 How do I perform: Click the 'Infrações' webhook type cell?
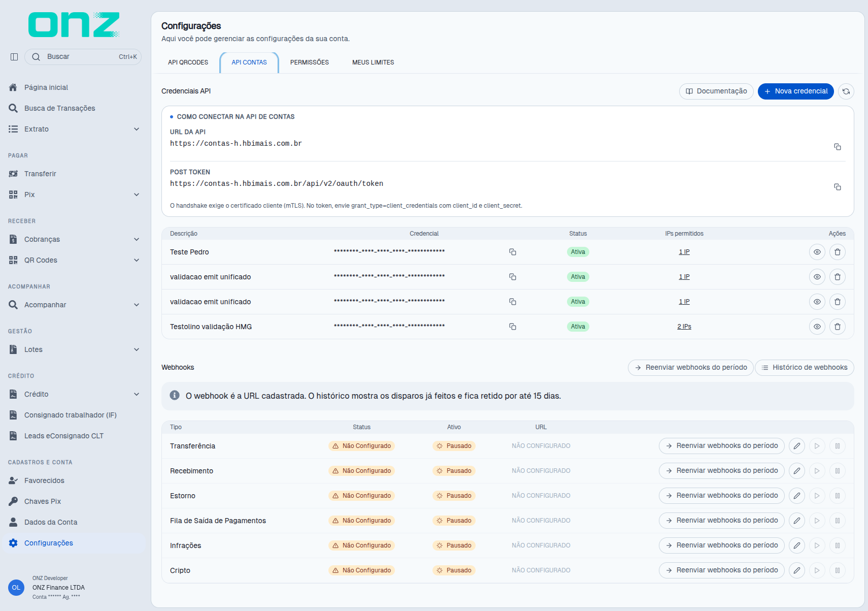(x=185, y=545)
